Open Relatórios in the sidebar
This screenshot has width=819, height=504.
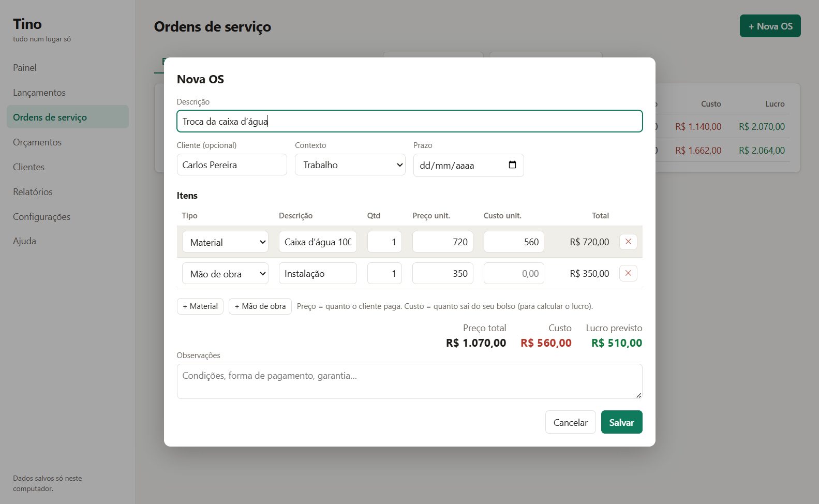pyautogui.click(x=68, y=192)
